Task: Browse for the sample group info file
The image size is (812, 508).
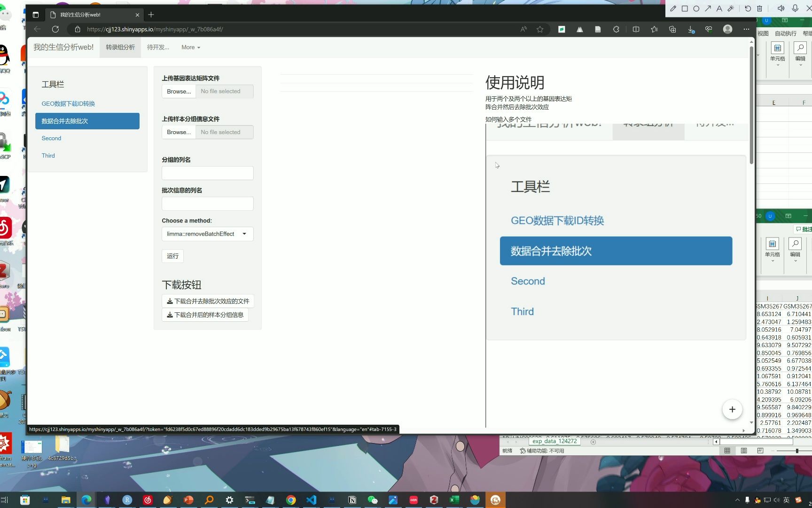Action: point(179,132)
